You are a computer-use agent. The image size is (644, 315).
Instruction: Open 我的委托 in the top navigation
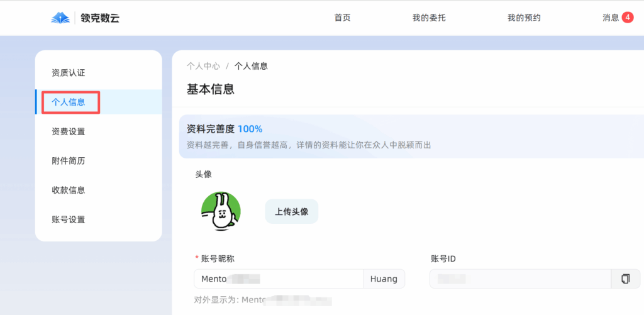429,18
